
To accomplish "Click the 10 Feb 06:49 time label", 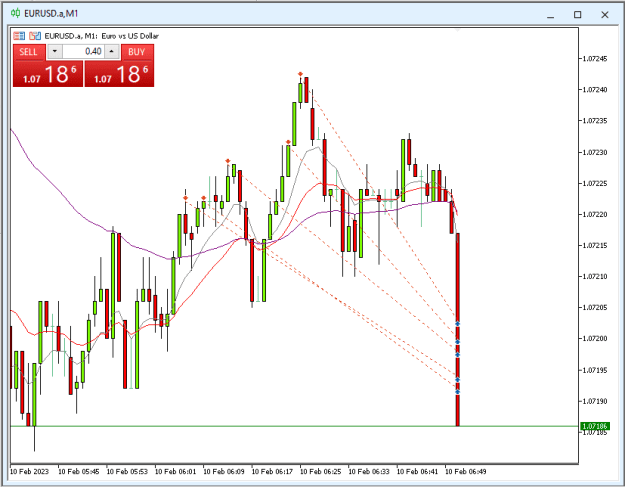I will pos(466,471).
